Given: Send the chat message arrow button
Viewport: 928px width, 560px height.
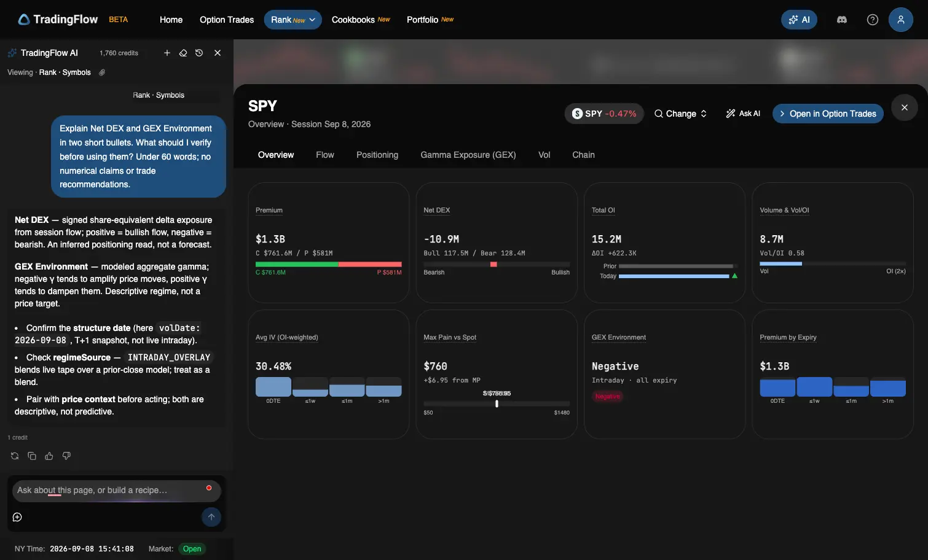Looking at the screenshot, I should coord(211,517).
